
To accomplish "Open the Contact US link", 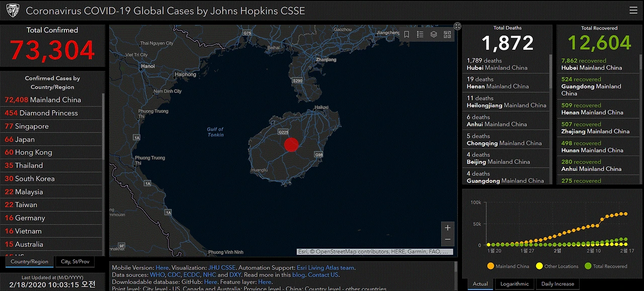I will pyautogui.click(x=323, y=275).
